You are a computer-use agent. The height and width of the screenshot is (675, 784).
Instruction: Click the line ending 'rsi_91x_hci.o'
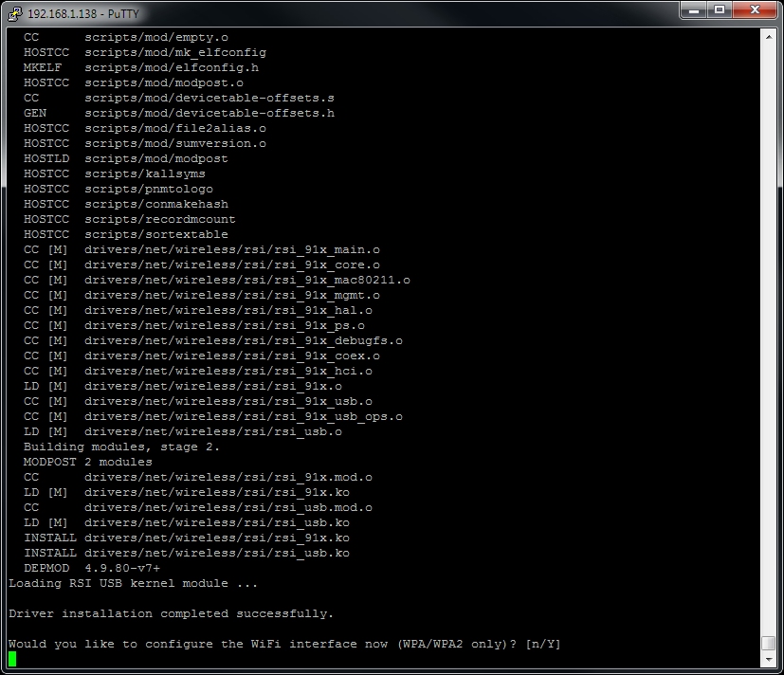click(x=198, y=371)
